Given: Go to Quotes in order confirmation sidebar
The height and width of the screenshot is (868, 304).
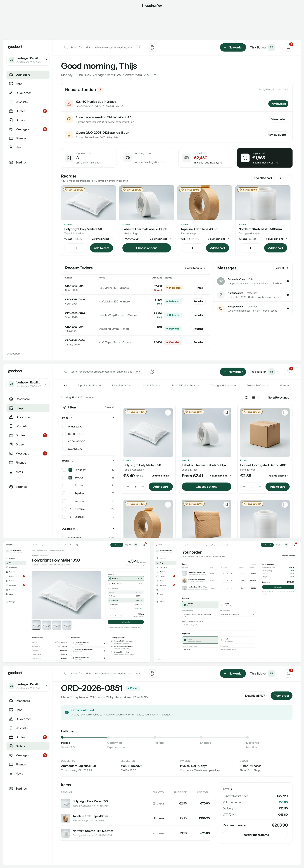Looking at the screenshot, I should pyautogui.click(x=28, y=737).
